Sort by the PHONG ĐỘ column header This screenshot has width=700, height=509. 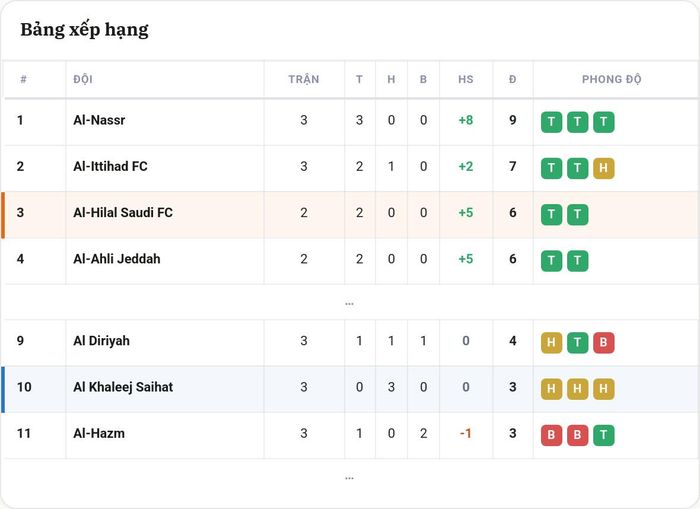612,79
